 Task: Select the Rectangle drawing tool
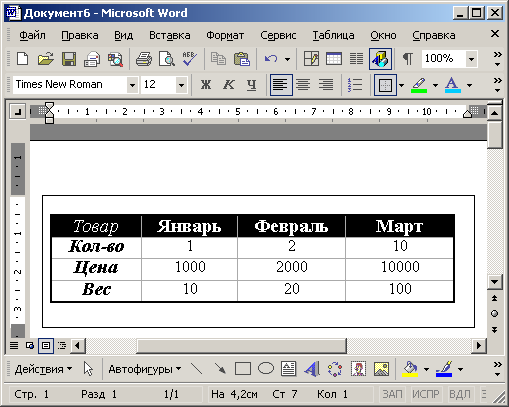(243, 369)
